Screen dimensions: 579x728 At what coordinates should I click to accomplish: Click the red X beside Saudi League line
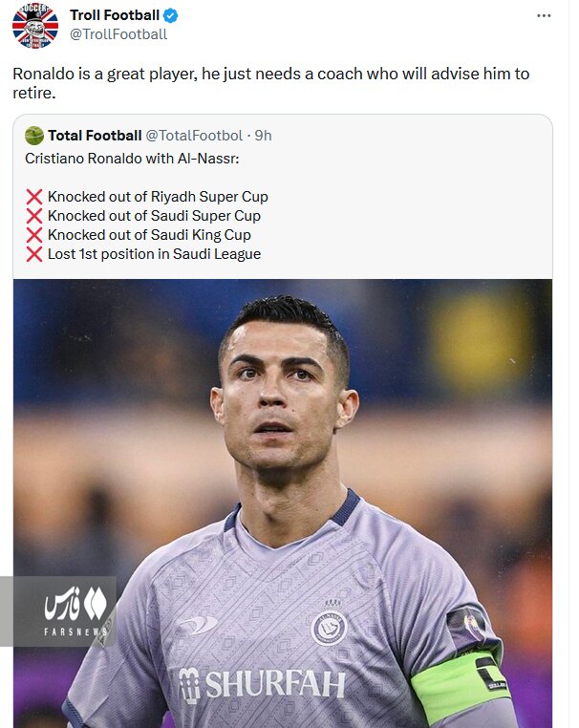[34, 254]
